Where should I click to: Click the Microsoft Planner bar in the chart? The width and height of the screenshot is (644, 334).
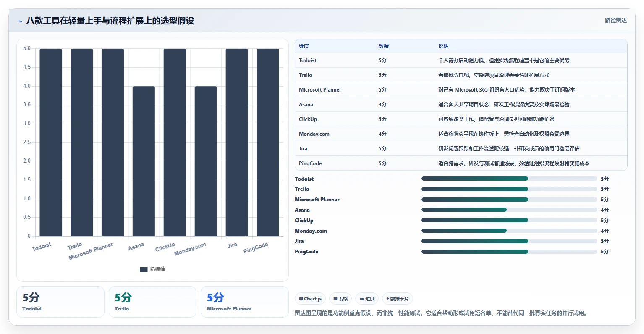113,142
